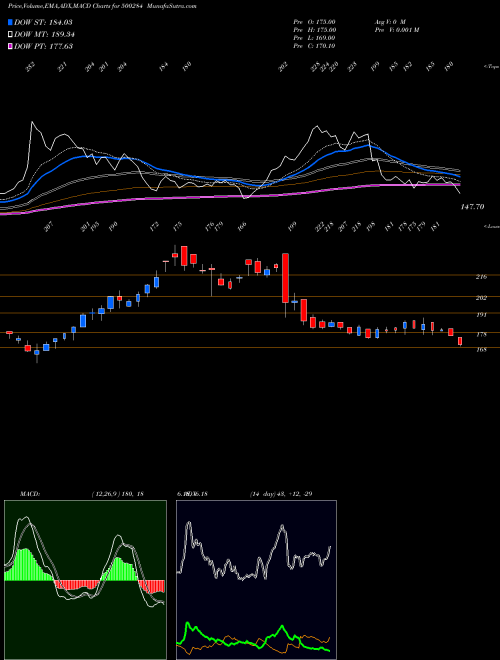Screen dimensions: 500x660
Task: Click the 'MACD:' panel label
Action: pos(29,494)
